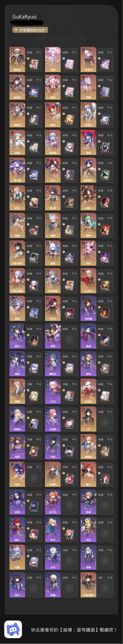The width and height of the screenshot is (123, 644).
Task: Click the GuKaRyusi username
Action: point(24,17)
